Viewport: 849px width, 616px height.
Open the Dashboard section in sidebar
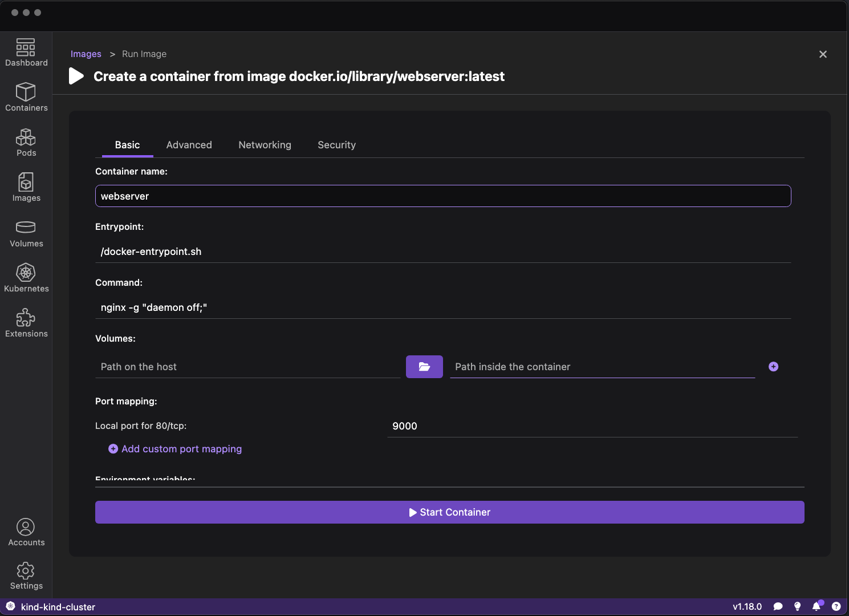[x=26, y=52]
